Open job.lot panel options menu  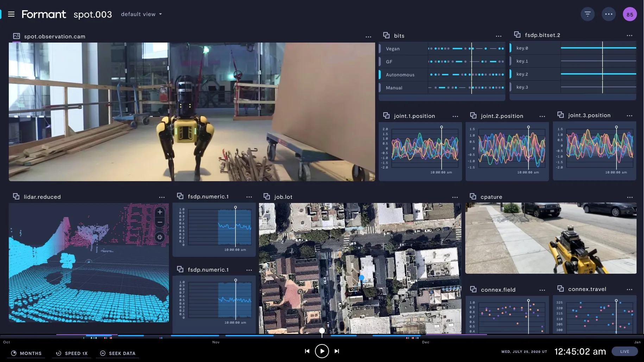(455, 197)
